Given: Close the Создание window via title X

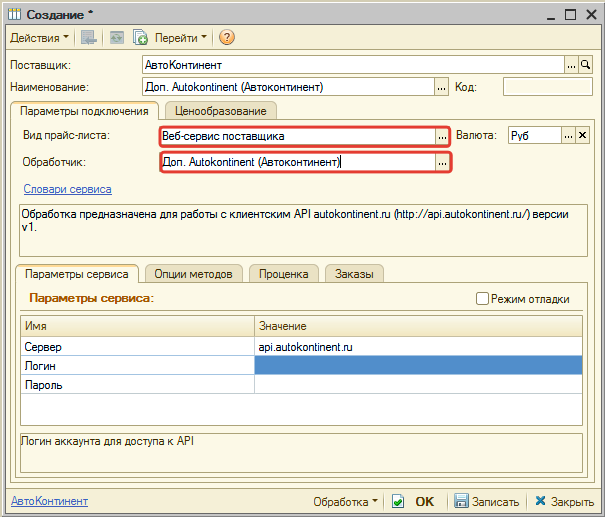Looking at the screenshot, I should (x=591, y=15).
